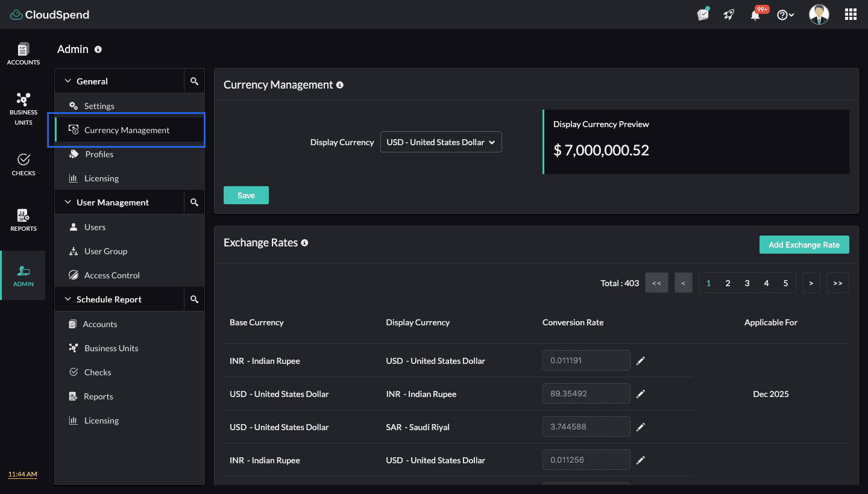View the Currency Management info tooltip
This screenshot has width=868, height=494.
click(x=339, y=85)
